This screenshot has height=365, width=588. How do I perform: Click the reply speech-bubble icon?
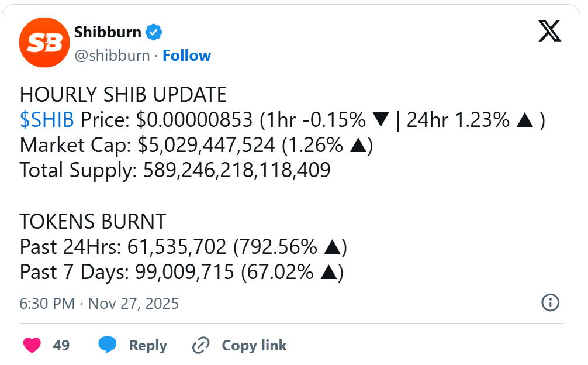point(107,345)
